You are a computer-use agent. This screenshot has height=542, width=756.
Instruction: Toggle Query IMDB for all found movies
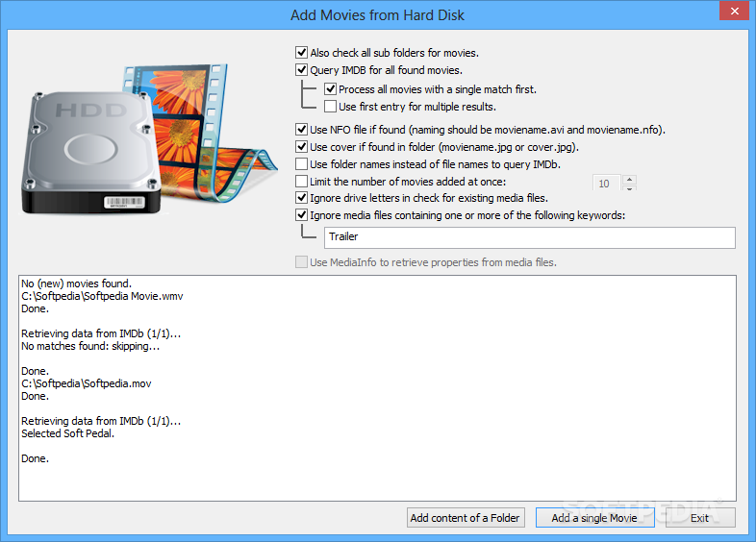[301, 70]
